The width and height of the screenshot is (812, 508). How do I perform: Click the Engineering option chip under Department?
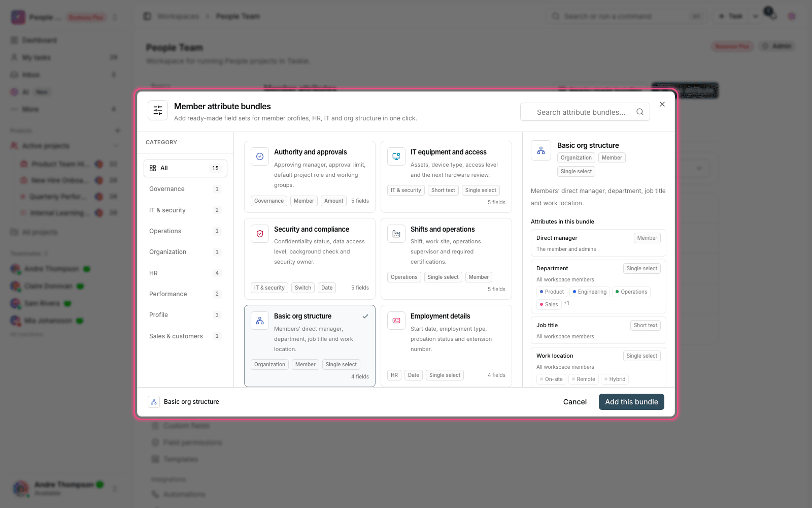590,292
